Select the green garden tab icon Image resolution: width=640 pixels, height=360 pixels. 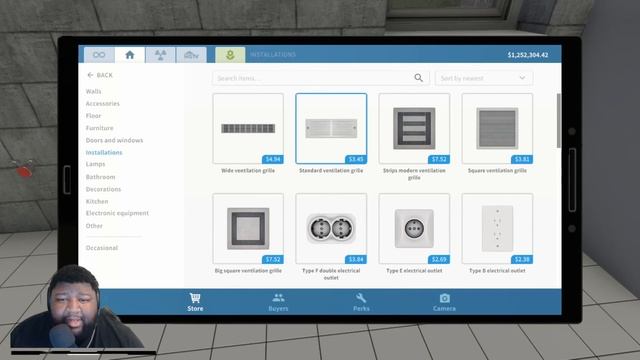click(x=230, y=55)
